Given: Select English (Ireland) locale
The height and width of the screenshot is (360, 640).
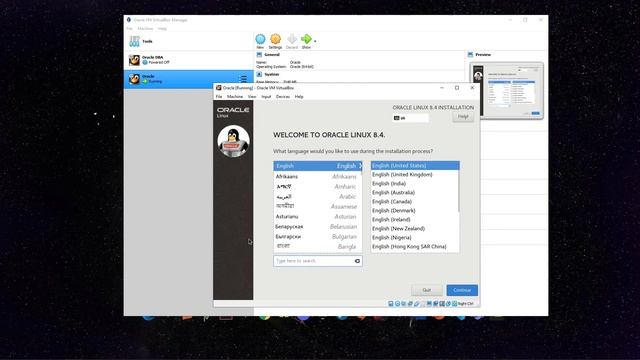Looking at the screenshot, I should [x=414, y=219].
